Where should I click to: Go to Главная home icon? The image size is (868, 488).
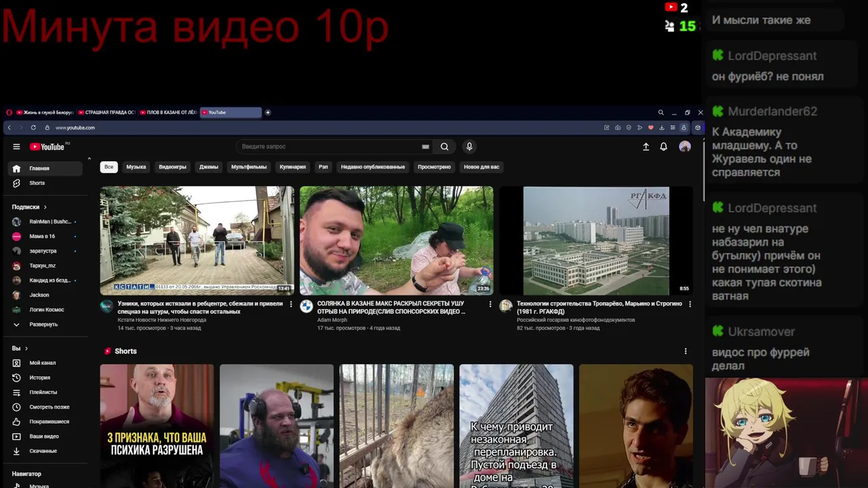click(16, 168)
